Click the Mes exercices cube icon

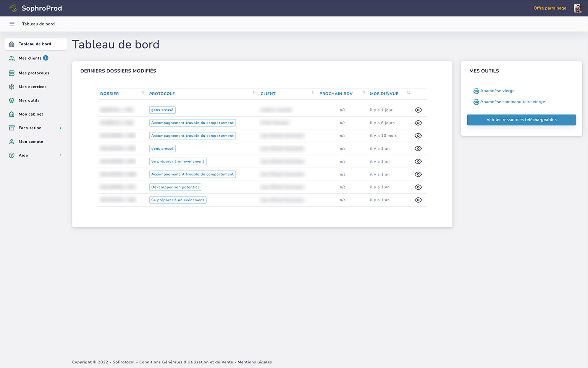[x=12, y=87]
